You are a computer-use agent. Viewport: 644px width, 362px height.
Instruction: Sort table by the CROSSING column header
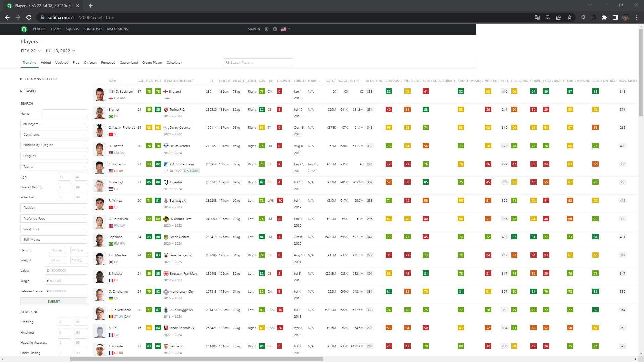[394, 81]
